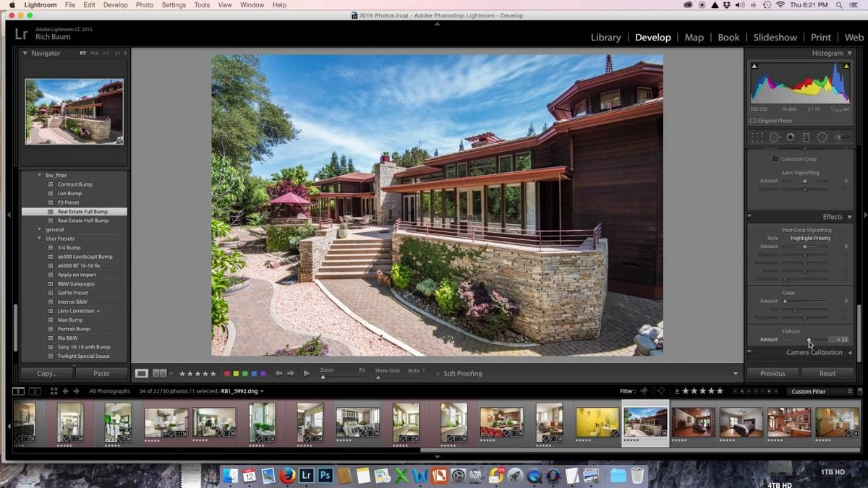Switch to the Library module
Image resolution: width=868 pixels, height=488 pixels.
coord(605,37)
